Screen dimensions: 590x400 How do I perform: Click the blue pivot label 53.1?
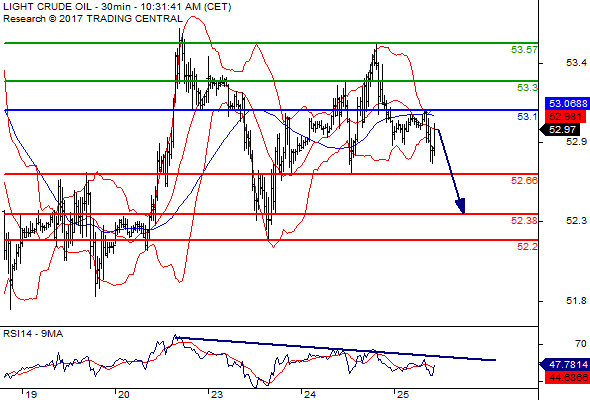click(527, 117)
